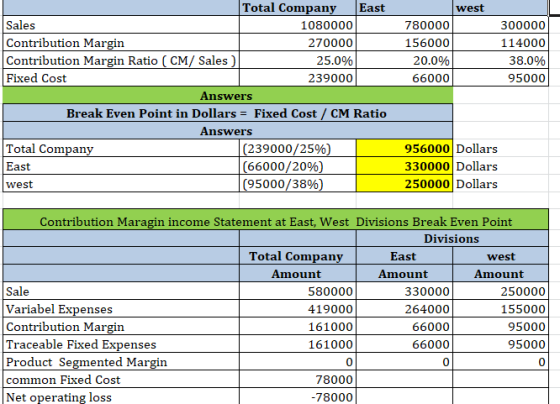Click the 20.0% East ratio cell
This screenshot has width=560, height=404.
pos(404,60)
